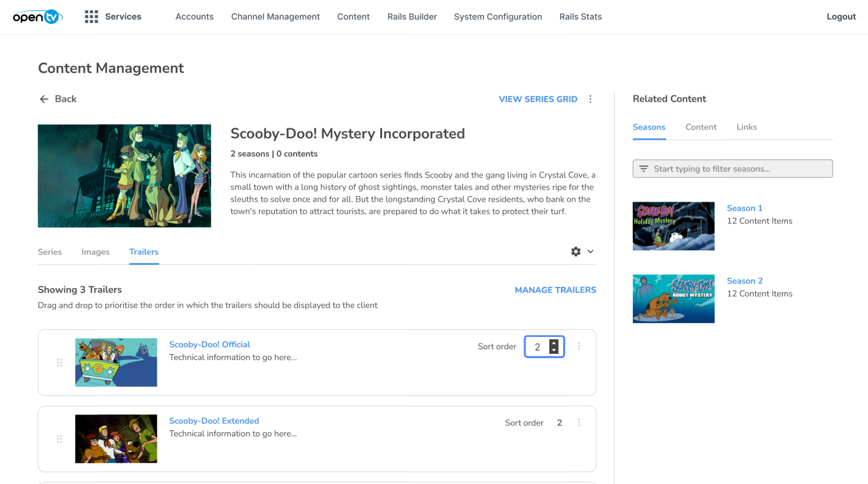Click the filter icon in seasons search
868x484 pixels.
point(643,168)
